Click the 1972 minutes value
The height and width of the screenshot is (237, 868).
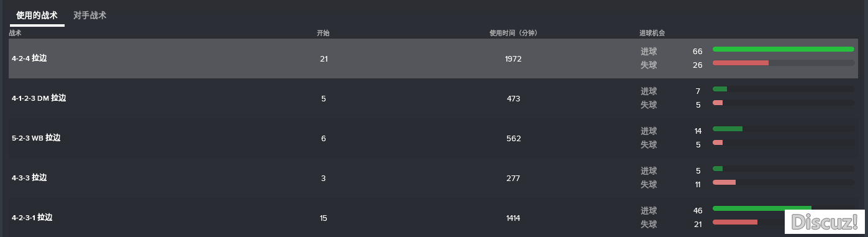pyautogui.click(x=513, y=58)
